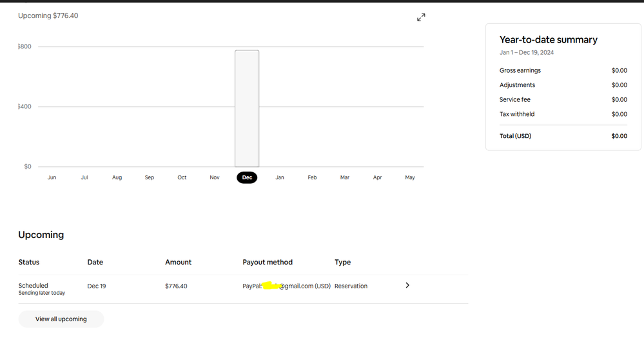This screenshot has height=338, width=644.
Task: Select the Dec month pill
Action: [x=247, y=177]
